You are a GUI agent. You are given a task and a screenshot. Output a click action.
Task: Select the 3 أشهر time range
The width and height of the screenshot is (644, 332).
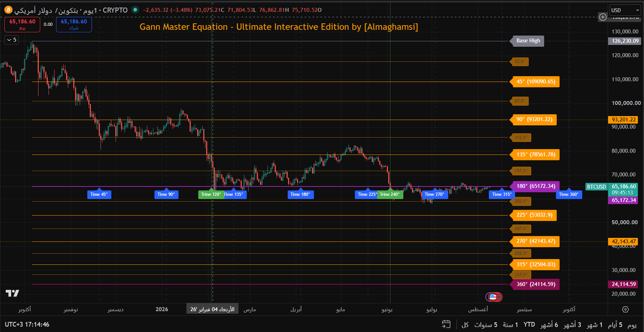point(573,324)
